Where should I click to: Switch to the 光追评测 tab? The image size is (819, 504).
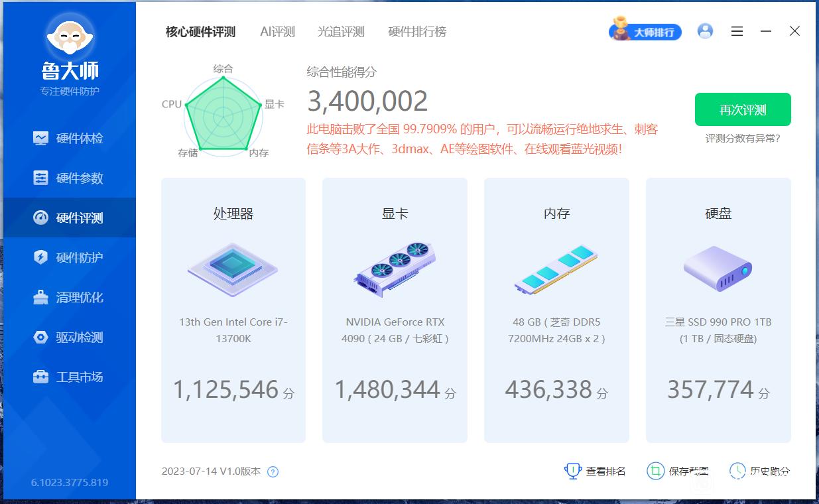[341, 32]
